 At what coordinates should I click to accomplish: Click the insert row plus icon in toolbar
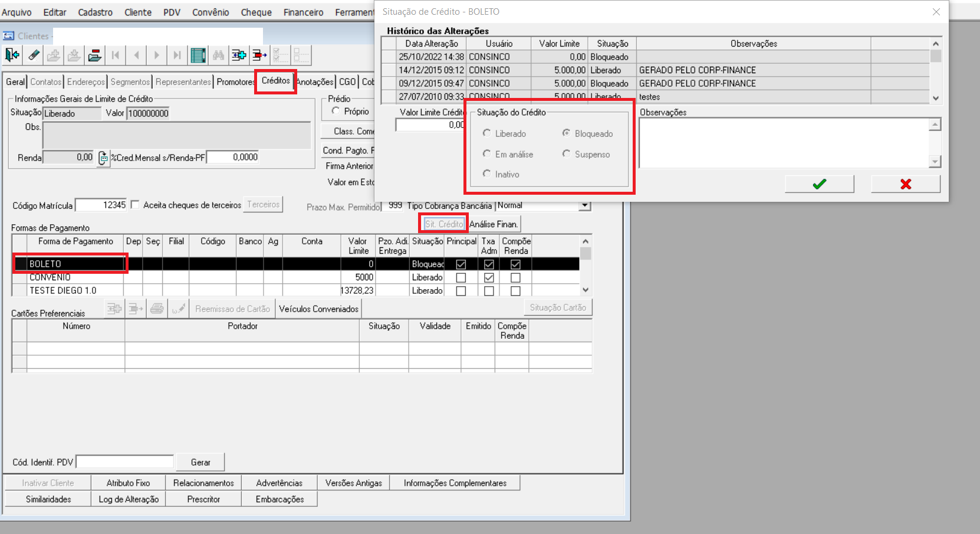pyautogui.click(x=239, y=55)
